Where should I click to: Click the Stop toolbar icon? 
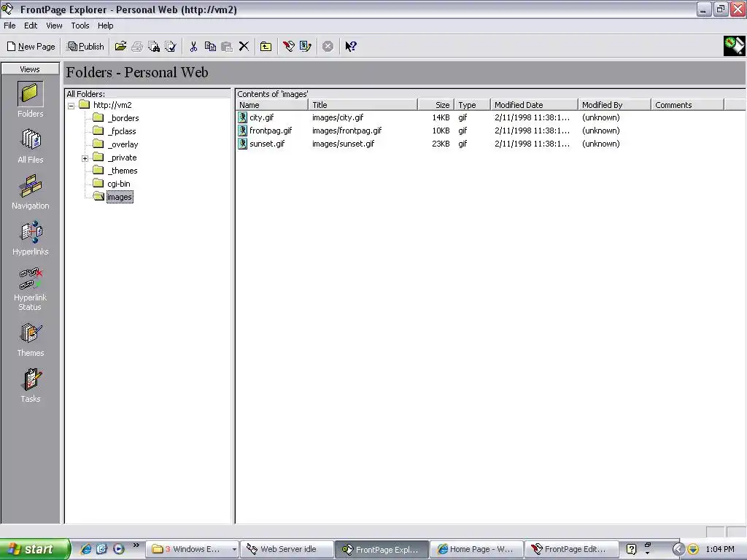pos(328,46)
